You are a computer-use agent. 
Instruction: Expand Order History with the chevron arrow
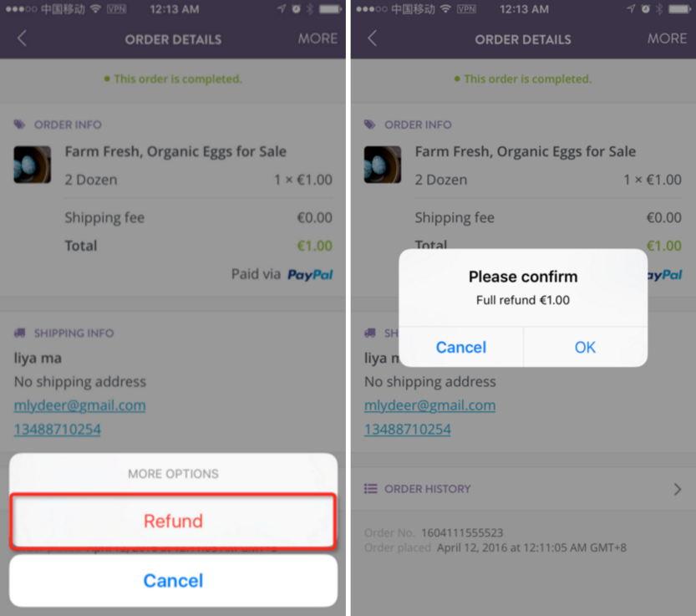tap(677, 489)
